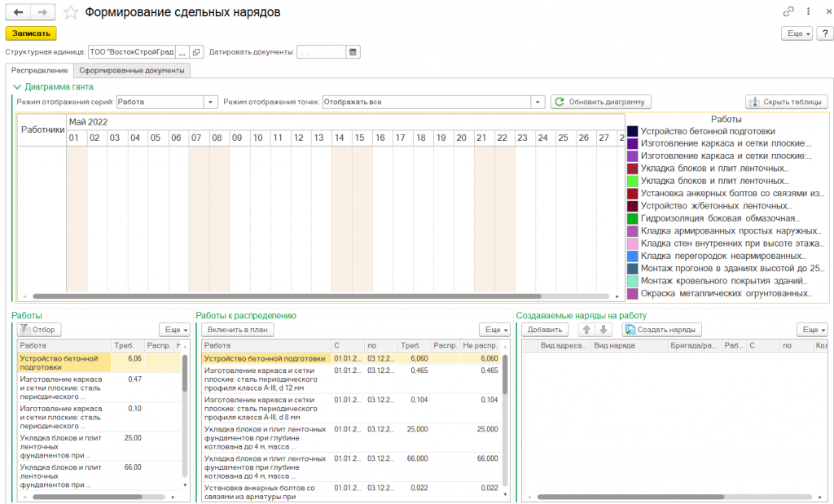Copy link using the chain icon
Screen dimensions: 834x504
pos(788,12)
